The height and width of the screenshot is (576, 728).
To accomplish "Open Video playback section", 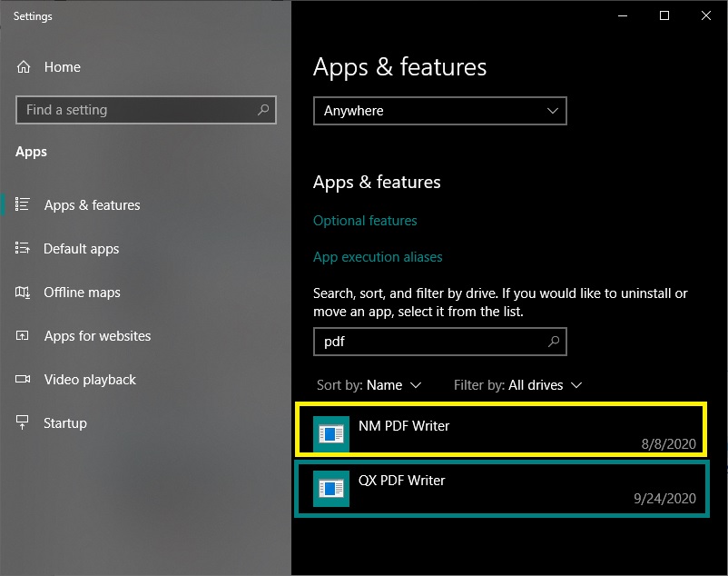I will (x=90, y=380).
